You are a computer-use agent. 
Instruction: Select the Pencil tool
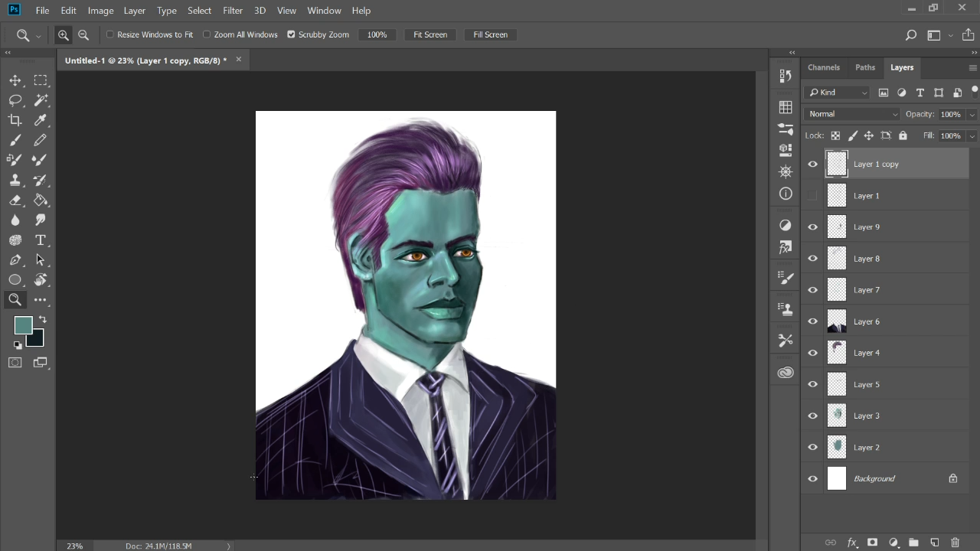click(41, 140)
